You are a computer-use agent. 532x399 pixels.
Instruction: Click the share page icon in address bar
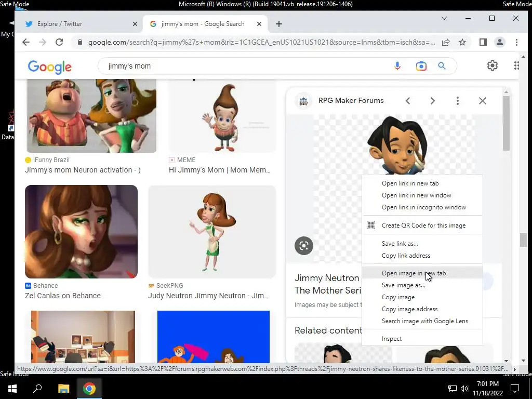click(x=446, y=42)
